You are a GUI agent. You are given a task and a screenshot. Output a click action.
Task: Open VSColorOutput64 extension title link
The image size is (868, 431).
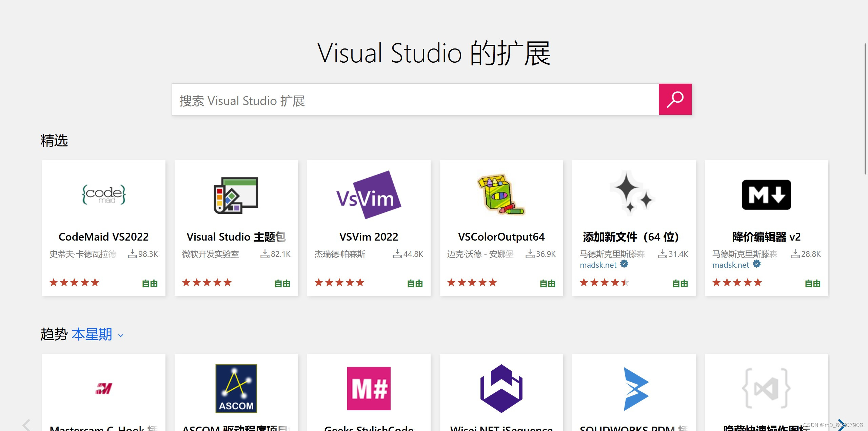pyautogui.click(x=501, y=237)
